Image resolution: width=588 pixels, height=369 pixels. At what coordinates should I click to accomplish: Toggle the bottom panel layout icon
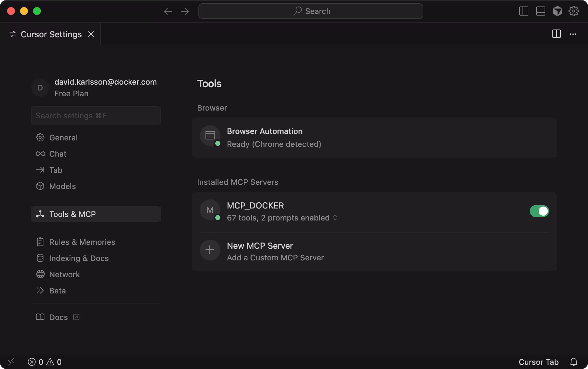(x=540, y=11)
